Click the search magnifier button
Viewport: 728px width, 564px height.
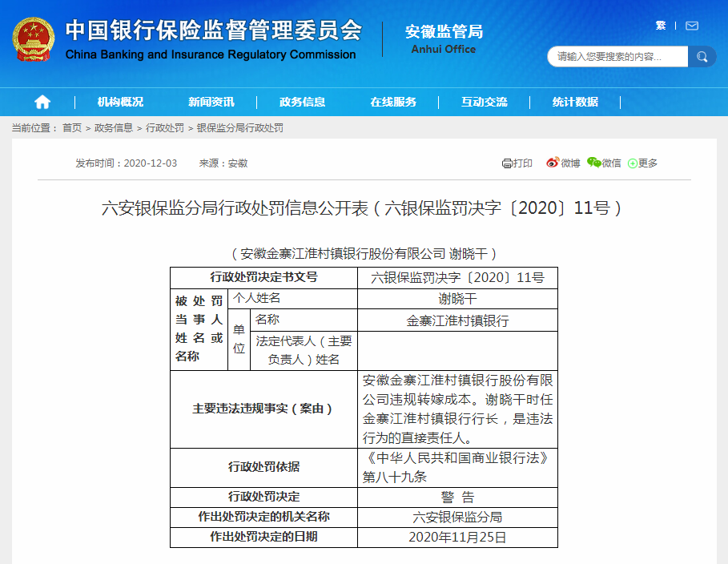coord(702,57)
